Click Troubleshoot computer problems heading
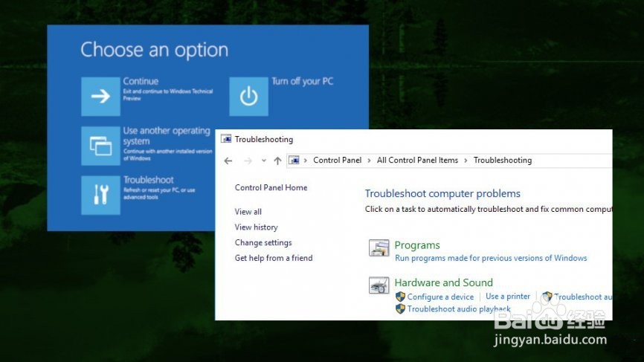 [442, 193]
